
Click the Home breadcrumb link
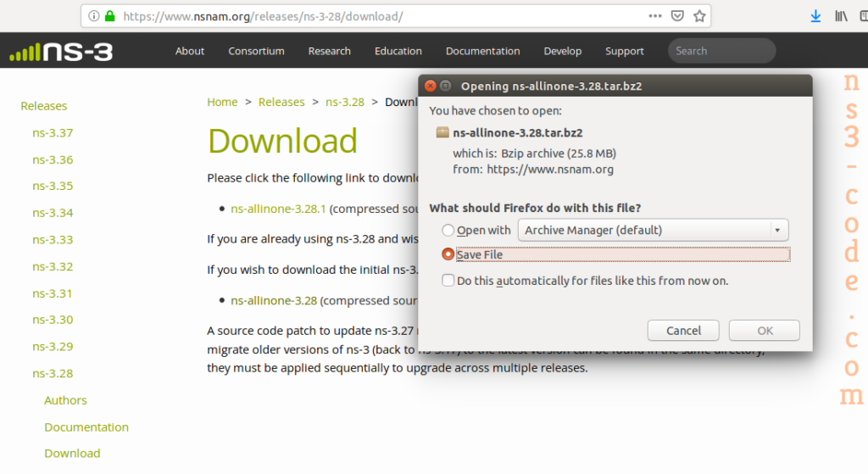pos(222,102)
